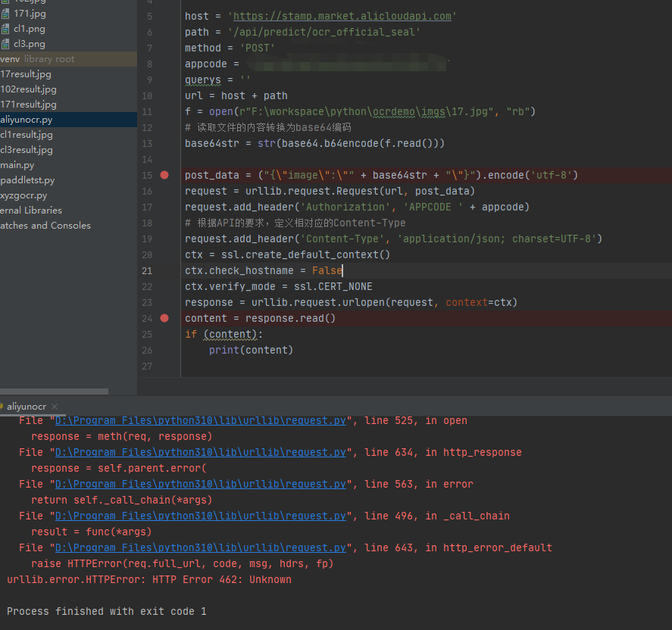The width and height of the screenshot is (672, 630).
Task: Open the request.py link at line 634
Action: click(201, 452)
